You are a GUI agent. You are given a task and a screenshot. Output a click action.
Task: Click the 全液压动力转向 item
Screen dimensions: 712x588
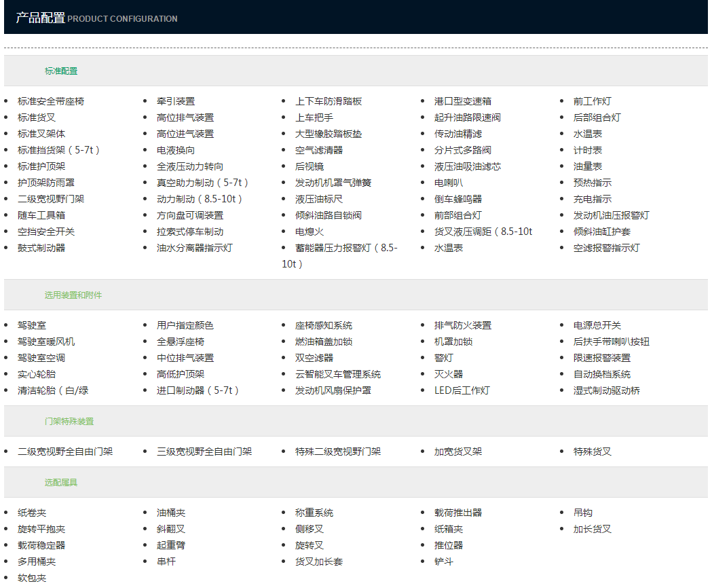tap(190, 167)
